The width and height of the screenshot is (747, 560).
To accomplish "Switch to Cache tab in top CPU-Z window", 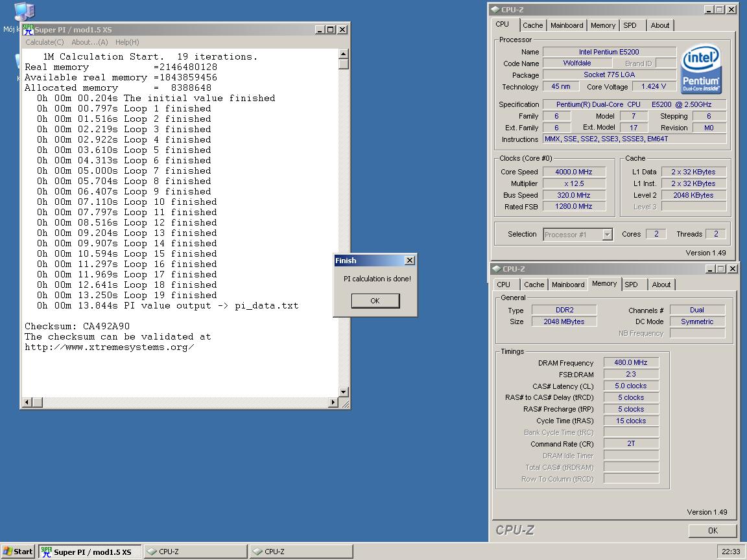I will coord(532,25).
